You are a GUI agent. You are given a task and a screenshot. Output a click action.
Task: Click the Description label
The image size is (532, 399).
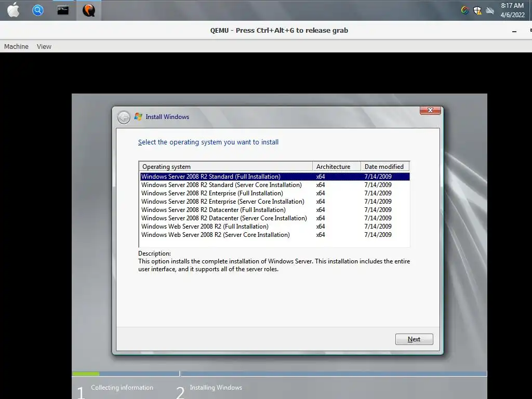click(x=154, y=254)
